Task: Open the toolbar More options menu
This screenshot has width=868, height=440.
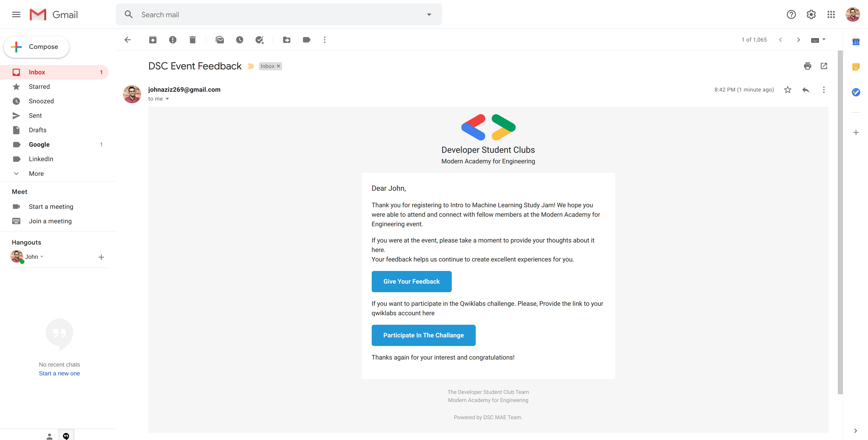Action: (x=324, y=40)
